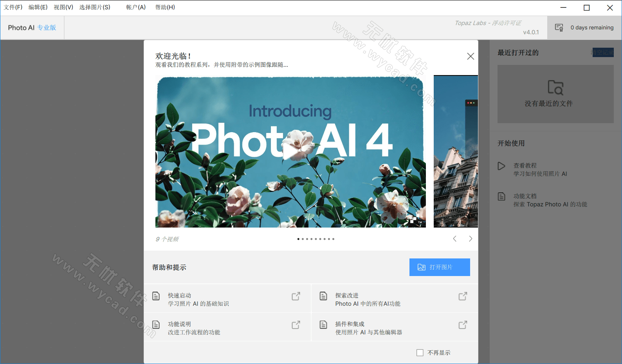Screen dimensions: 622x364
Task: Enable the 不再显示 checkbox
Action: click(420, 353)
